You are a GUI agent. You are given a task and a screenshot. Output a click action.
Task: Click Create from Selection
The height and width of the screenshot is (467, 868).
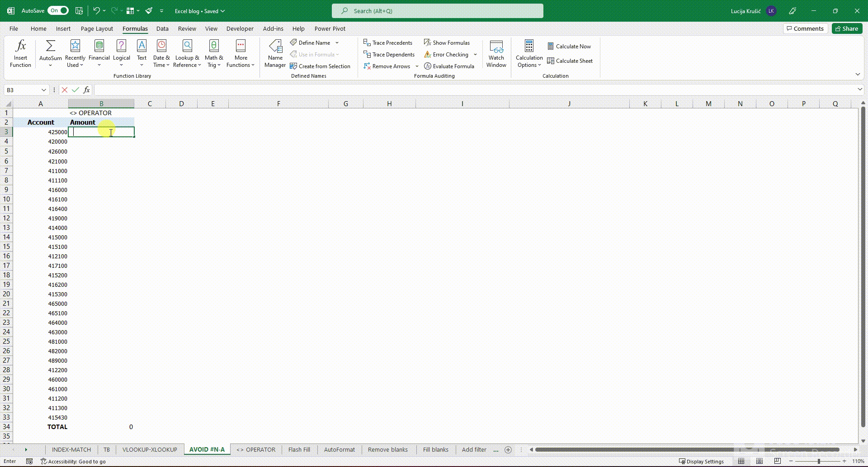pyautogui.click(x=320, y=66)
